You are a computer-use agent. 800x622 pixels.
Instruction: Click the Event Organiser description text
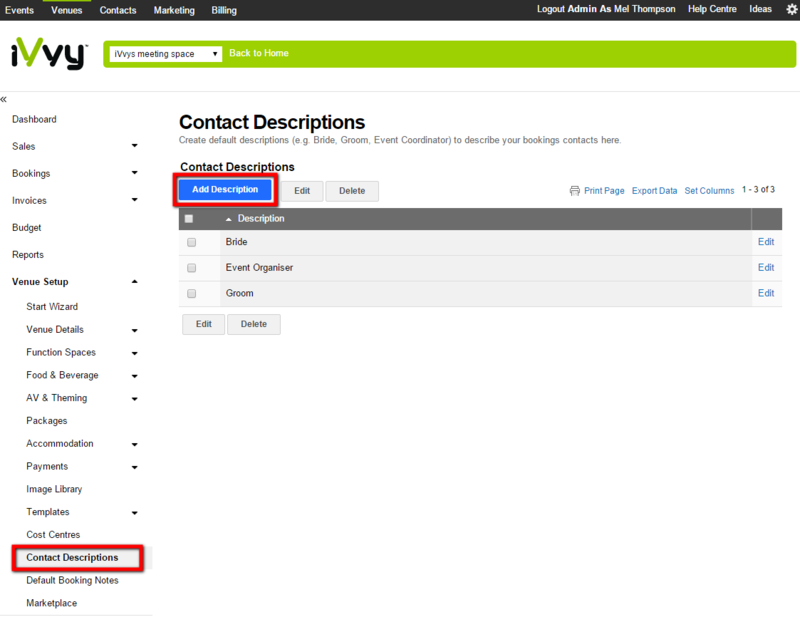pos(259,267)
